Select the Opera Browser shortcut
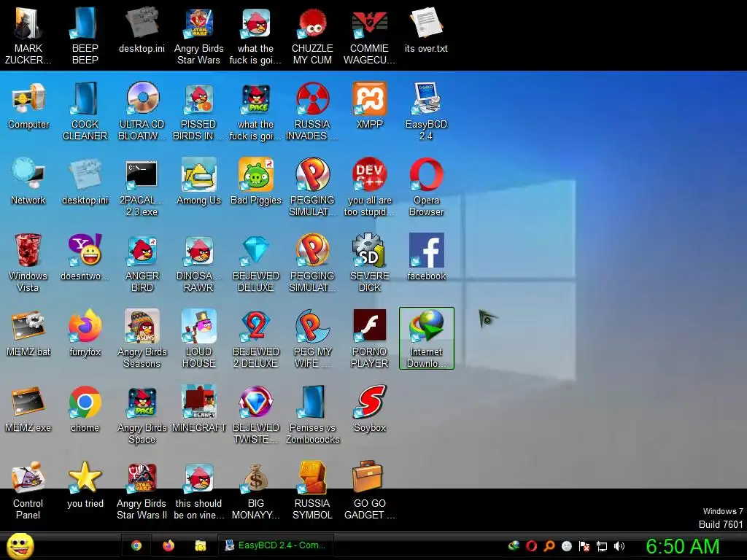The image size is (747, 560). [426, 187]
